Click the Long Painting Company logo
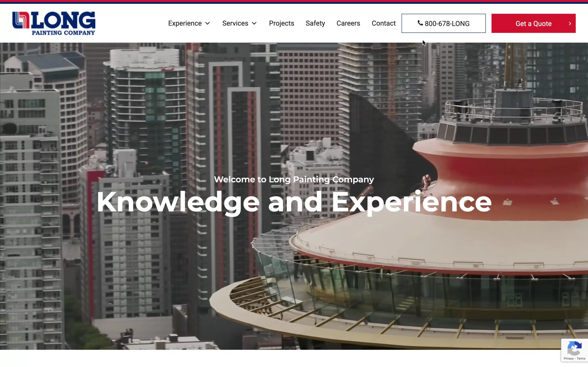 (x=54, y=23)
